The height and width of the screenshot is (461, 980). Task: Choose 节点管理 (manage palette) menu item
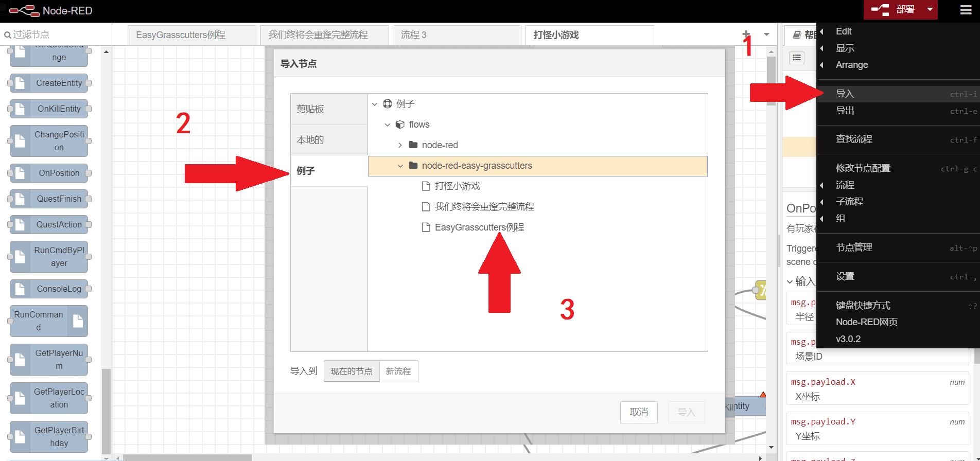(898, 247)
